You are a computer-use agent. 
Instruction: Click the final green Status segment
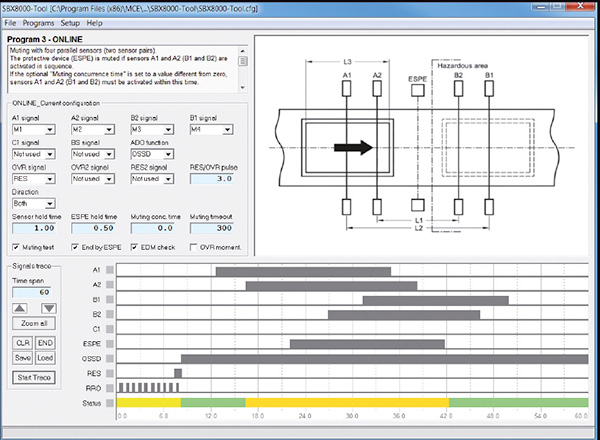point(518,403)
